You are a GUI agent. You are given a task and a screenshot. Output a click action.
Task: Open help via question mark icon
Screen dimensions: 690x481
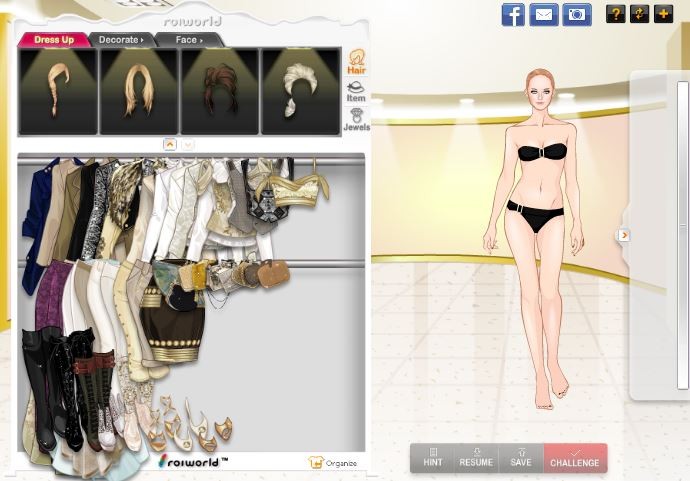615,14
